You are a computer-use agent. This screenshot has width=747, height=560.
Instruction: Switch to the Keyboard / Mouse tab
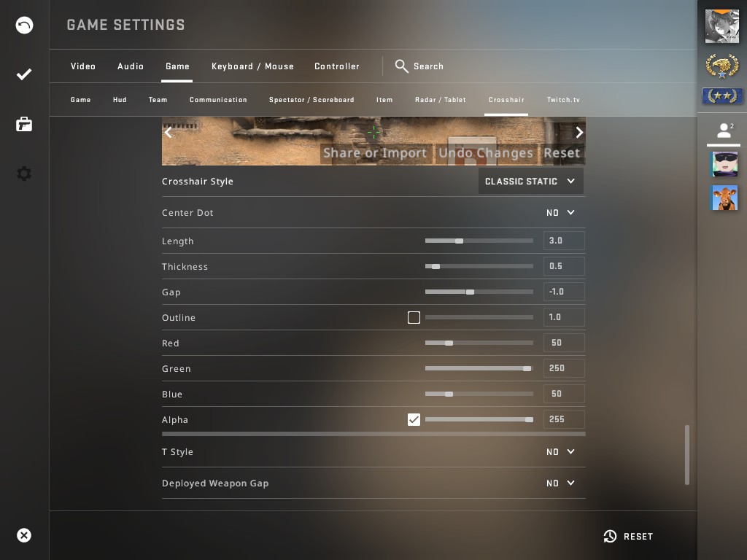pyautogui.click(x=252, y=66)
